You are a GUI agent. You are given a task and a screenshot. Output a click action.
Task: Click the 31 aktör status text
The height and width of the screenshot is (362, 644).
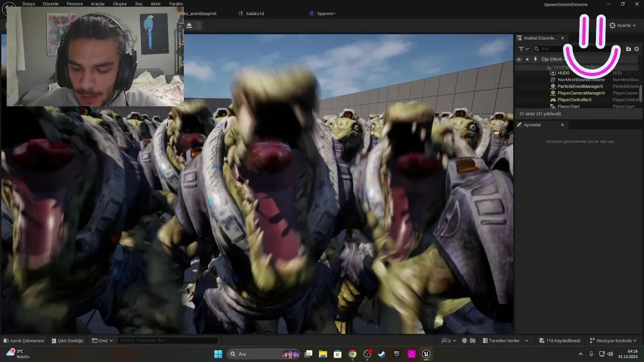(540, 114)
